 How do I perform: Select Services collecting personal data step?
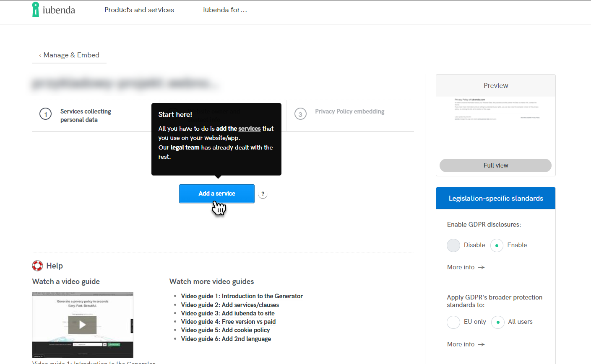coord(86,115)
